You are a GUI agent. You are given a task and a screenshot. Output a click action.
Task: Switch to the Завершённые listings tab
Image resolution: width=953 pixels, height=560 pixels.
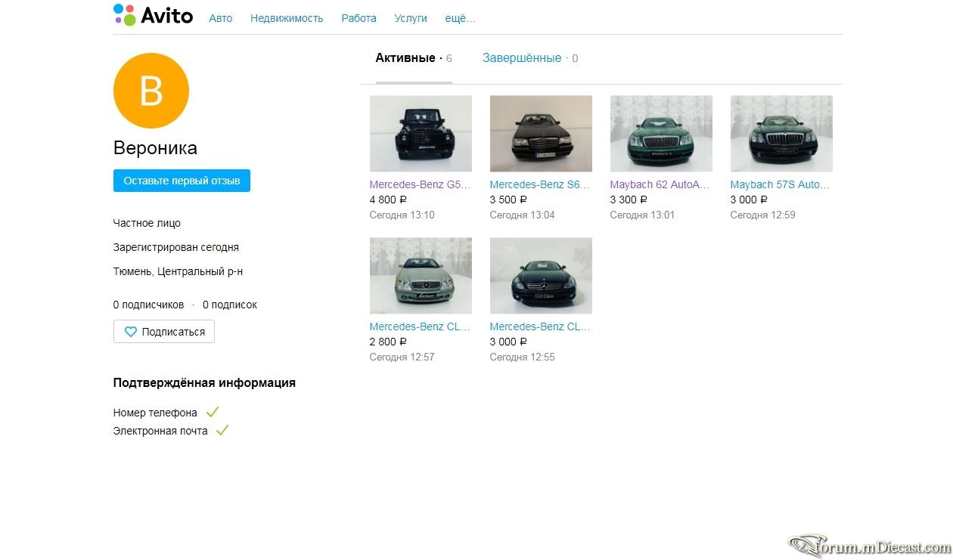coord(530,58)
